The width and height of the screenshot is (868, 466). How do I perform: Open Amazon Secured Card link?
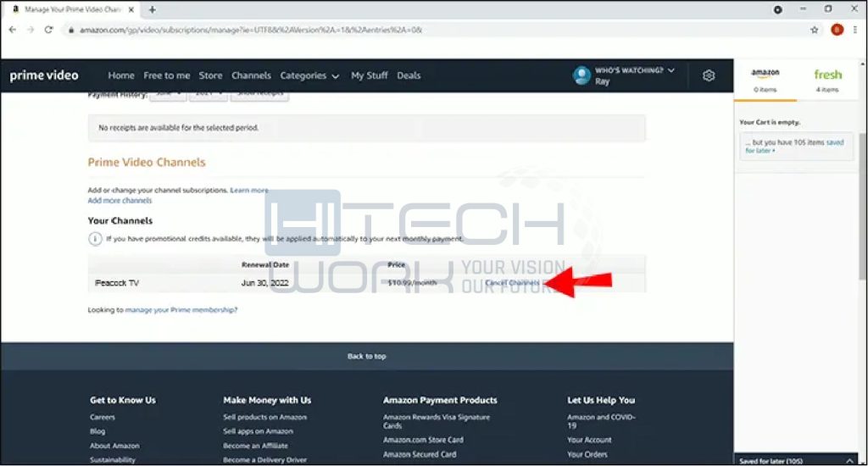[x=420, y=454]
